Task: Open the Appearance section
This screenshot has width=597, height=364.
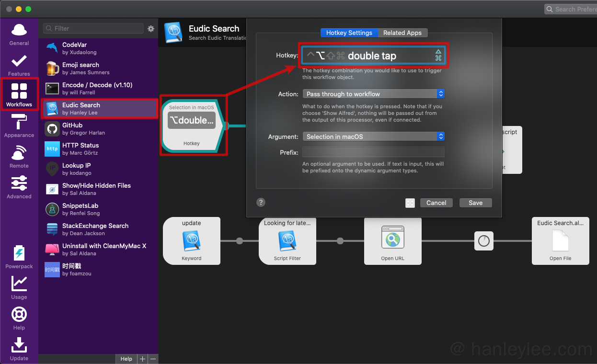Action: [x=19, y=126]
